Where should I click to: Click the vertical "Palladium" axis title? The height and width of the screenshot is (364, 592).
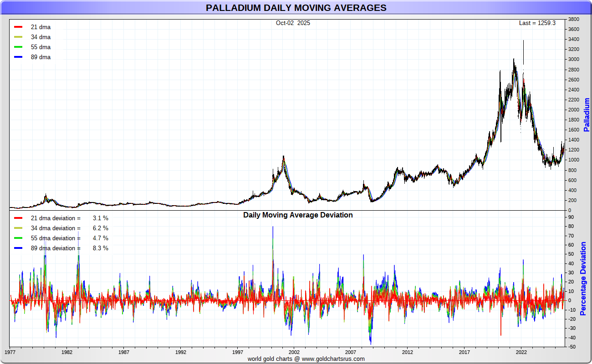point(587,115)
